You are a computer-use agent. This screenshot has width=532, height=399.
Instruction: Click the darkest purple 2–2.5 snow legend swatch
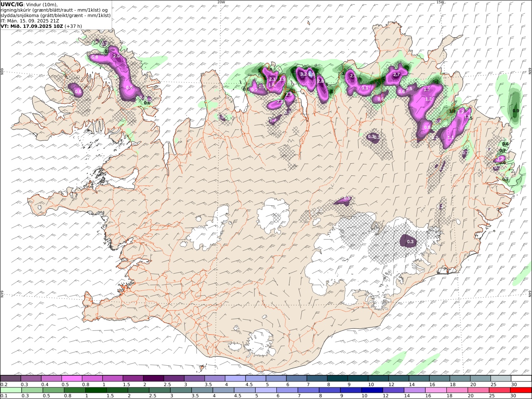point(153,378)
